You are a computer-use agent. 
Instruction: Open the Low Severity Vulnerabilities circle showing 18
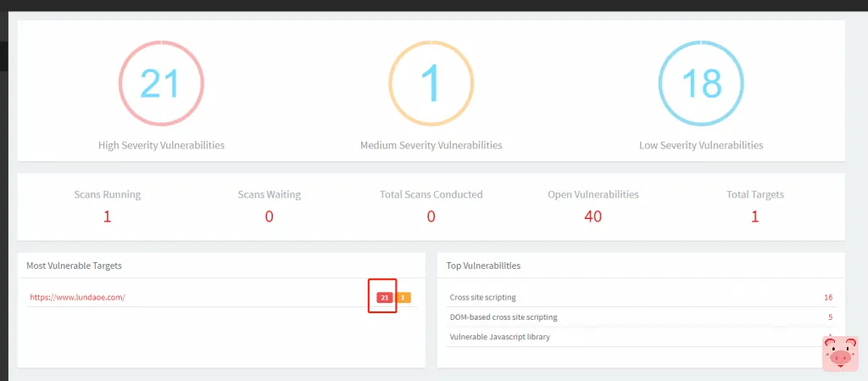701,83
